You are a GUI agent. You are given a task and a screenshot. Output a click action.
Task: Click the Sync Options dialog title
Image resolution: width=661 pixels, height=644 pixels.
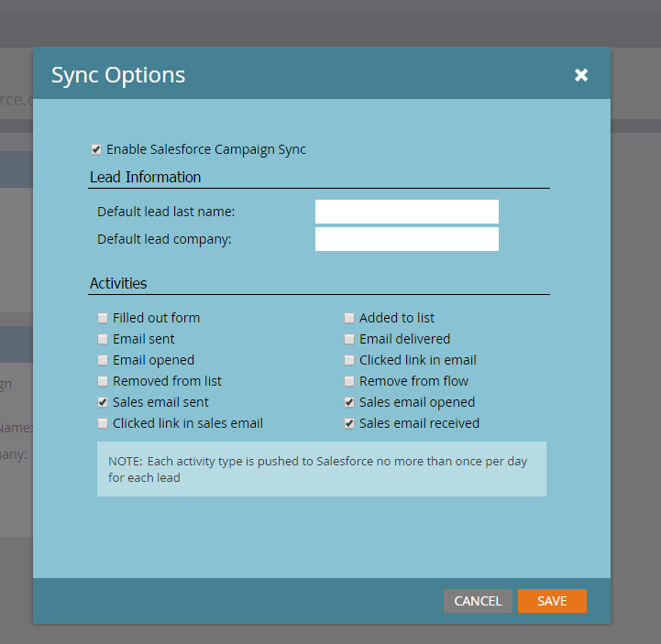click(118, 75)
